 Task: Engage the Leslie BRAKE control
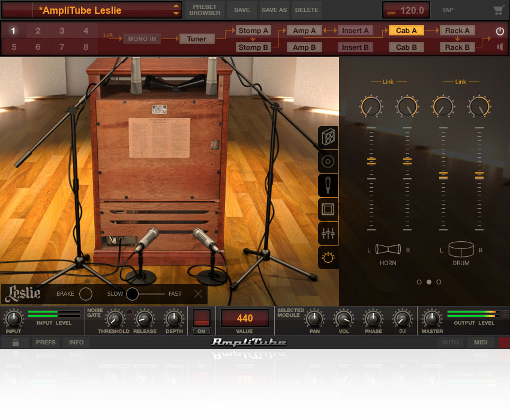click(85, 294)
